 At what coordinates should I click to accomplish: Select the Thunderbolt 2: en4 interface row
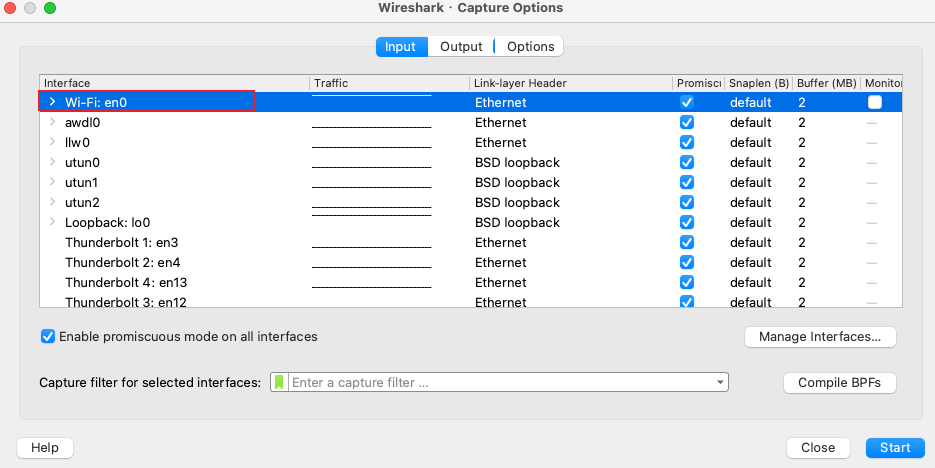(x=470, y=262)
